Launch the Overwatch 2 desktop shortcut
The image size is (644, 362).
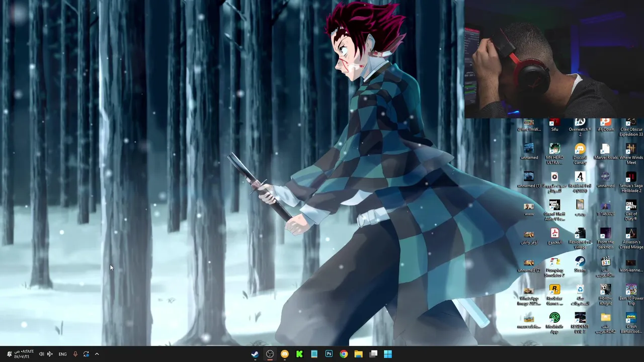(x=580, y=127)
